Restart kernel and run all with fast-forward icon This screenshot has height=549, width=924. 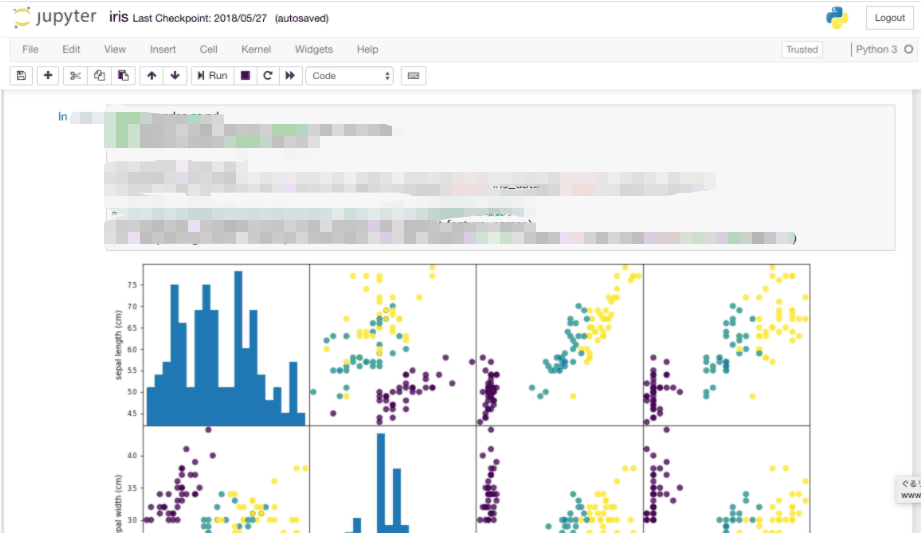click(290, 76)
